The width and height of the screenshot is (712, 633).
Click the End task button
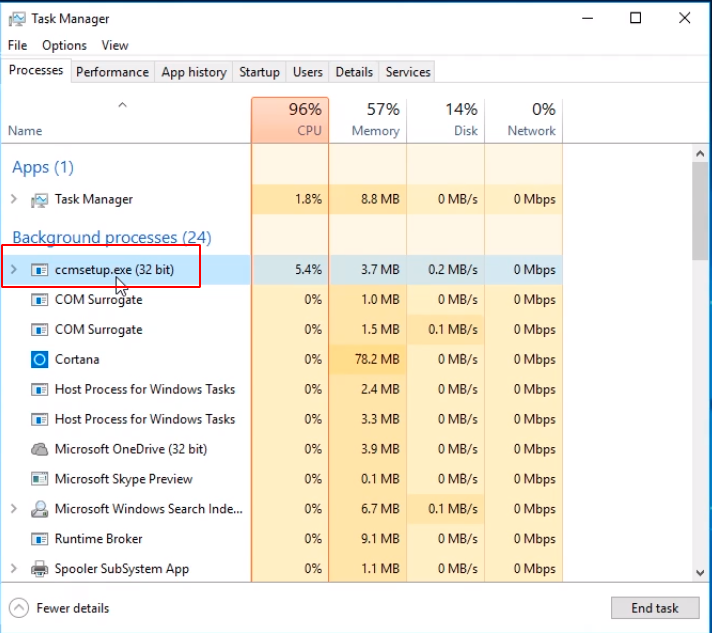point(655,608)
